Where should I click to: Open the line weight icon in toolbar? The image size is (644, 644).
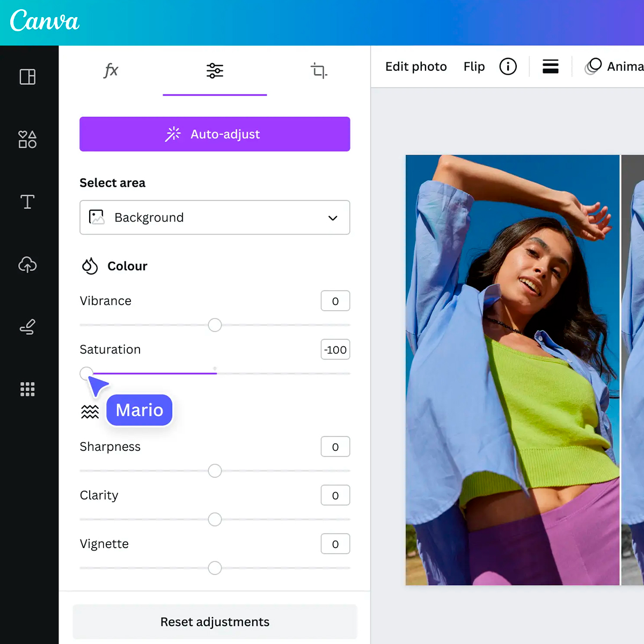tap(551, 67)
